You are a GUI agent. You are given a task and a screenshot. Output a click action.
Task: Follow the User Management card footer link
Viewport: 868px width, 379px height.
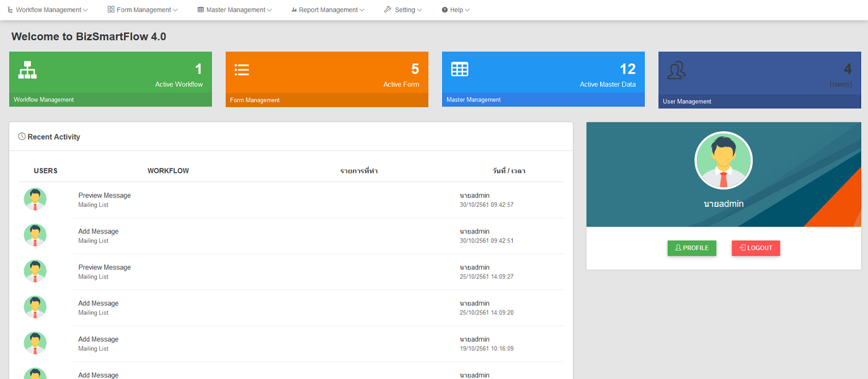(x=687, y=102)
